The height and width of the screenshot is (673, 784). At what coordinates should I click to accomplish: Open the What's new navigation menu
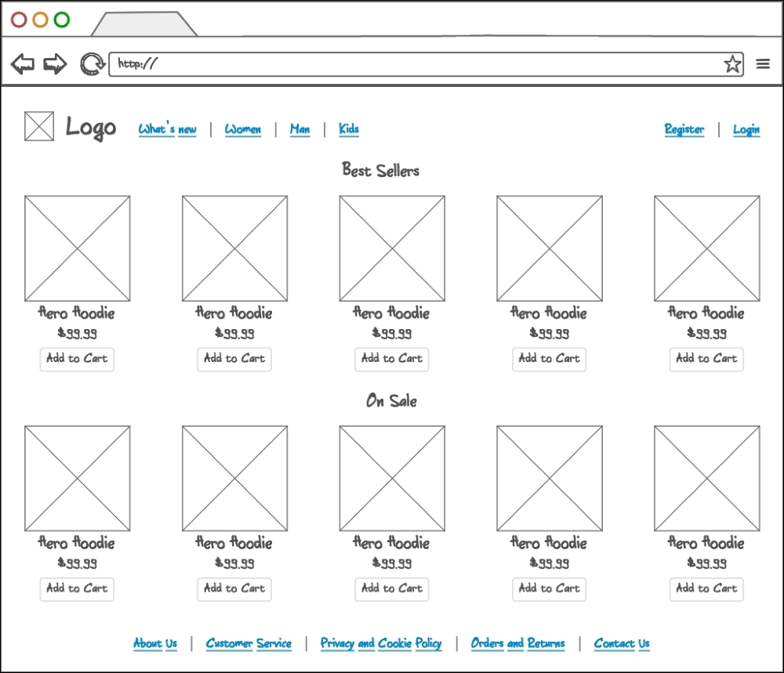coord(167,128)
